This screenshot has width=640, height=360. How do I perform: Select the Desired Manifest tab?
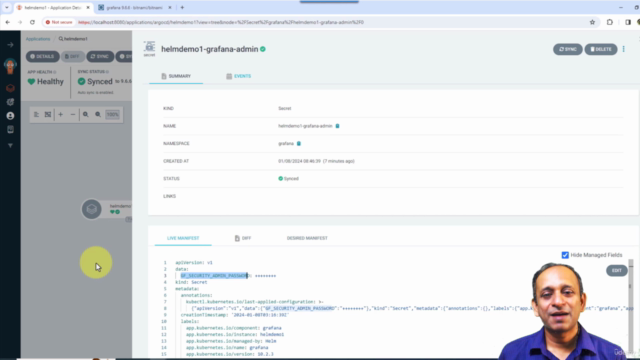tap(307, 238)
